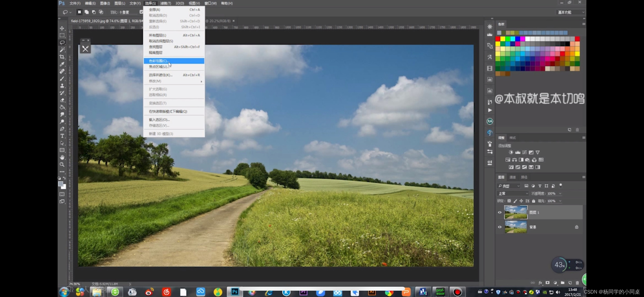Viewport: 644px width, 297px height.
Task: Add a Curves adjustment
Action: coord(524,152)
